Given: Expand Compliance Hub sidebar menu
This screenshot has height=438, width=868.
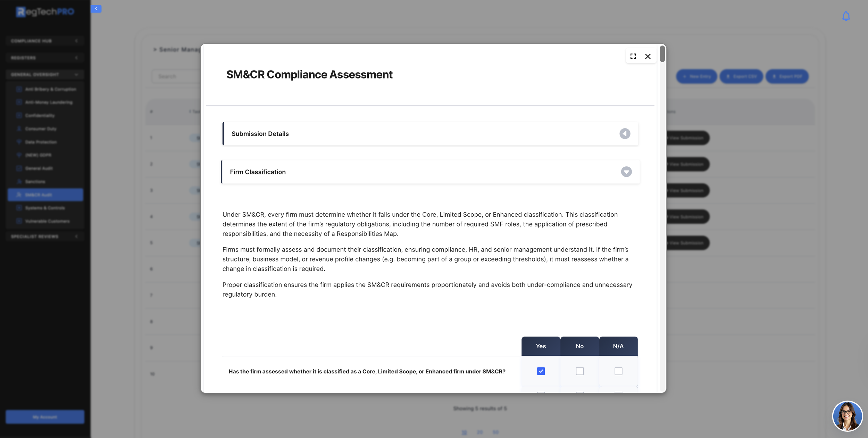Looking at the screenshot, I should tap(45, 41).
